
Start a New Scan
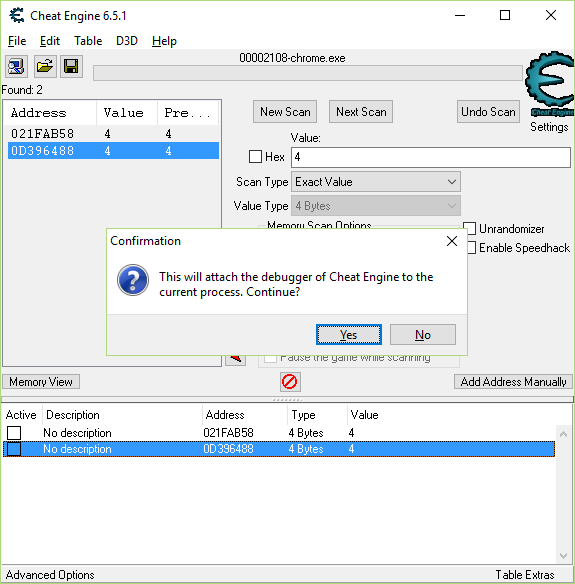pyautogui.click(x=285, y=112)
